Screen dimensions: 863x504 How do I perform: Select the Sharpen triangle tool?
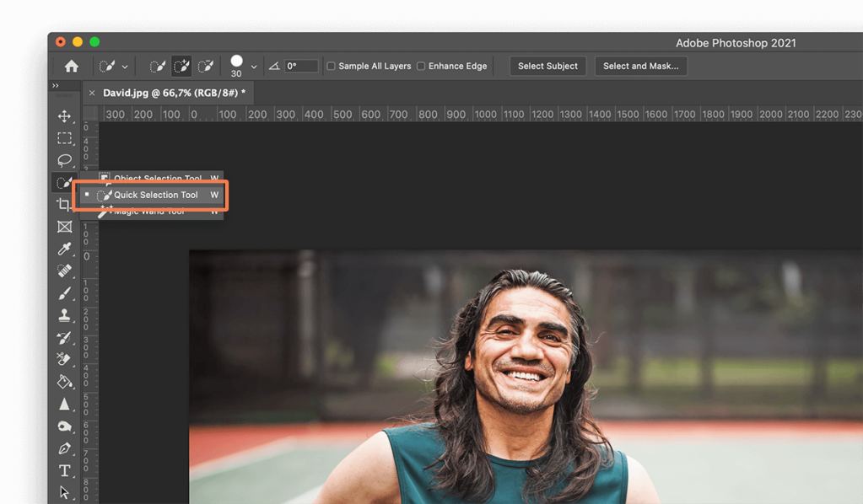pos(64,404)
